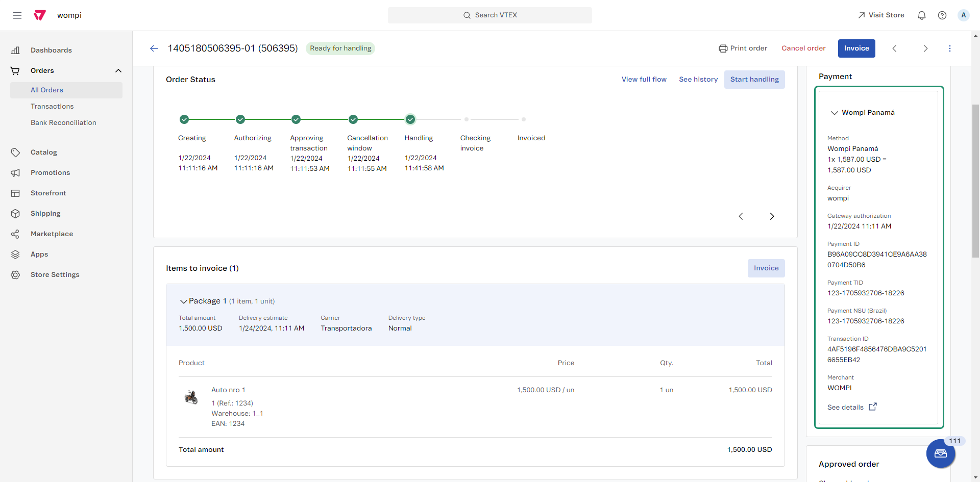Click the Auto nro 1 product thumbnail
The height and width of the screenshot is (482, 980).
point(191,397)
